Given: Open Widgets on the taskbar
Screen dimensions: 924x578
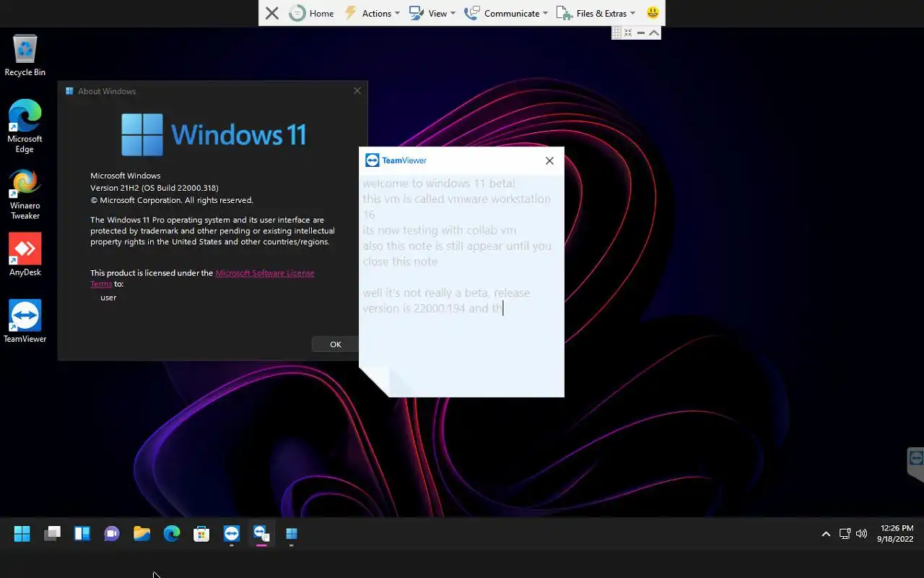Looking at the screenshot, I should tap(82, 534).
